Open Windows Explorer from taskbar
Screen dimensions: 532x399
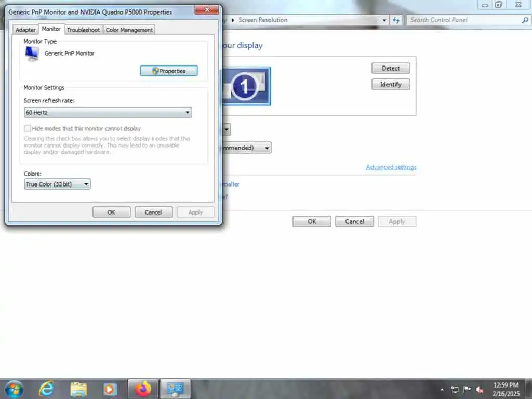[x=79, y=389]
